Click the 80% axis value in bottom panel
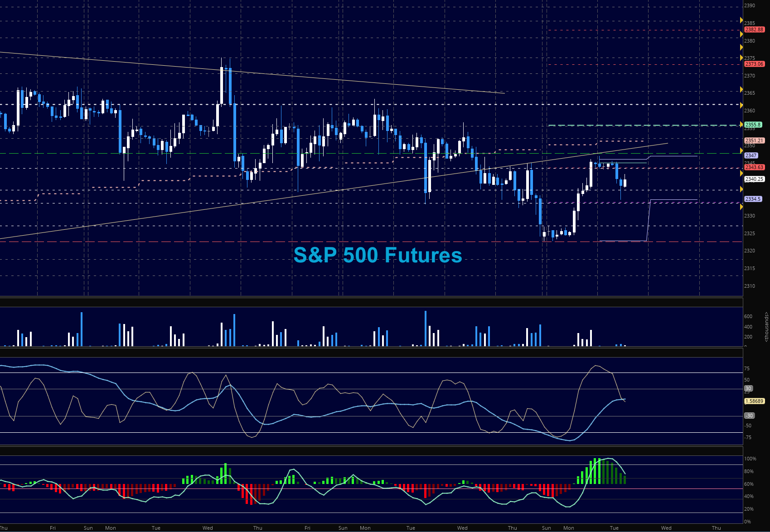Image resolution: width=770 pixels, height=532 pixels. [x=749, y=471]
